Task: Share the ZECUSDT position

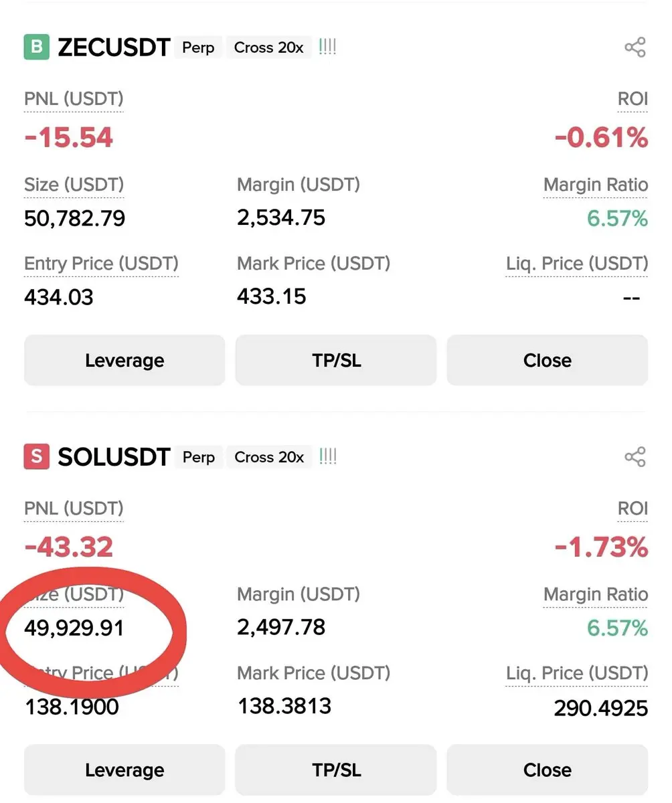Action: pyautogui.click(x=635, y=48)
